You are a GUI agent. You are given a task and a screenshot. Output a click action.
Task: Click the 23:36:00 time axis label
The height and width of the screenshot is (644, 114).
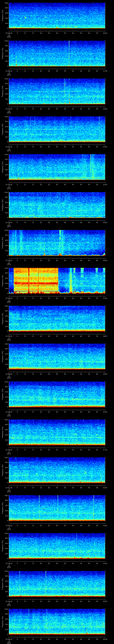9,298
